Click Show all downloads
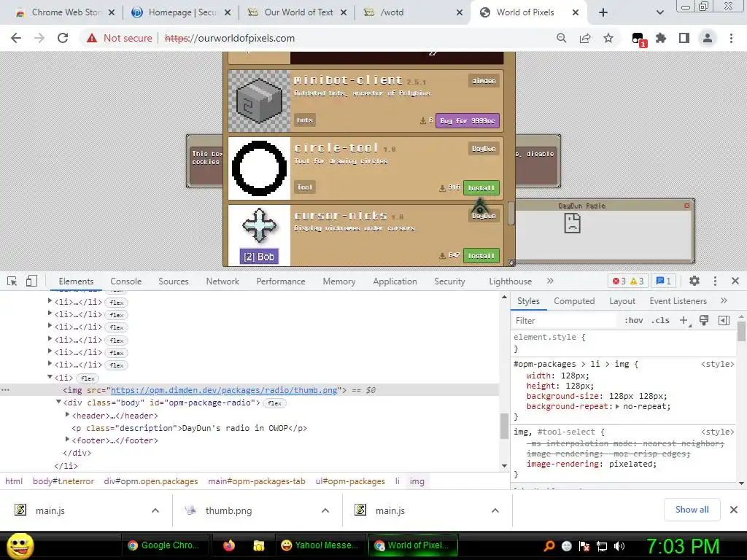The width and height of the screenshot is (747, 560). (x=692, y=510)
